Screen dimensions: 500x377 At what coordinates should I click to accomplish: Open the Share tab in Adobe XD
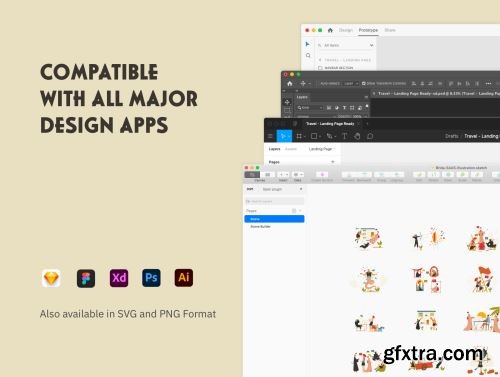point(390,30)
